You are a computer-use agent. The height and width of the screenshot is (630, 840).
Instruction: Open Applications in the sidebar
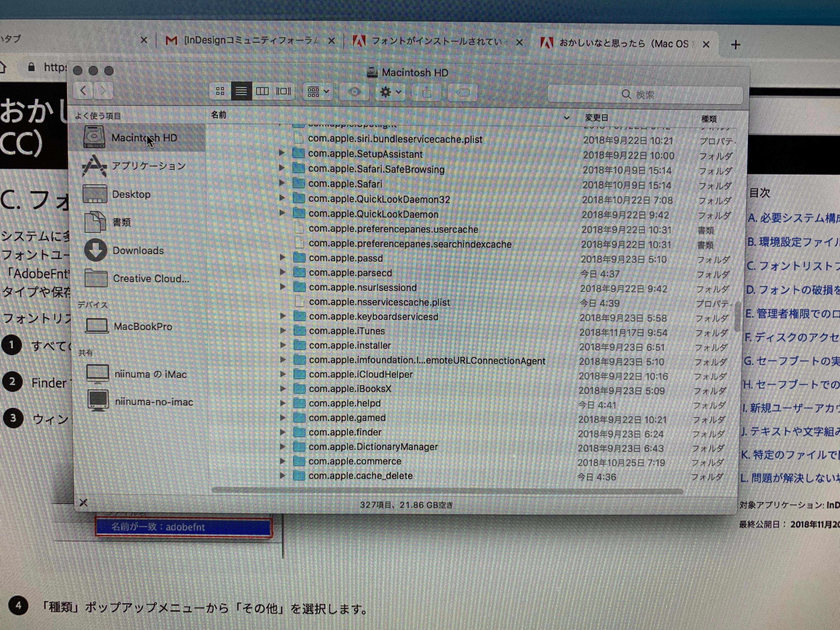click(x=148, y=166)
